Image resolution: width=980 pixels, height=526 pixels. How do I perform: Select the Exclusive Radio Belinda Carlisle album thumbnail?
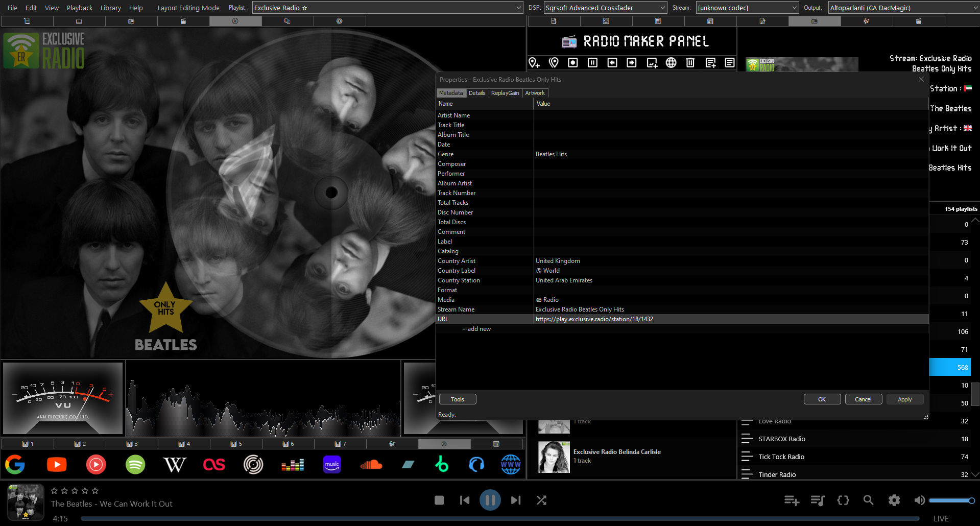pyautogui.click(x=554, y=457)
